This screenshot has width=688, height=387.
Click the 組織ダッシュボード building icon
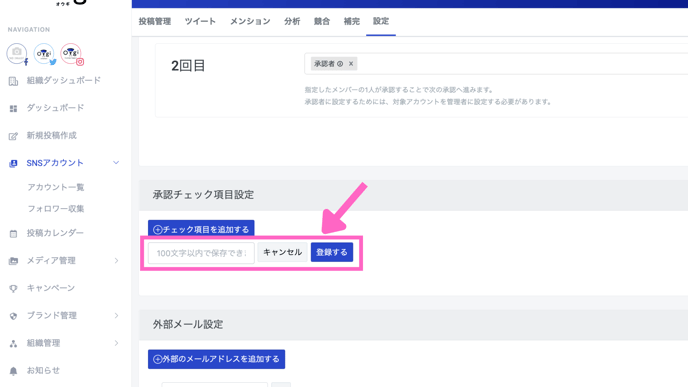point(13,81)
